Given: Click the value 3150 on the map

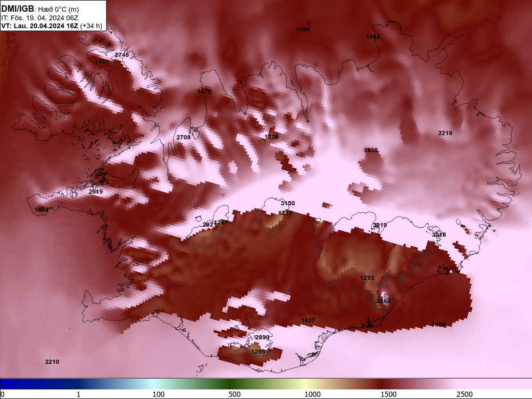Looking at the screenshot, I should [288, 204].
